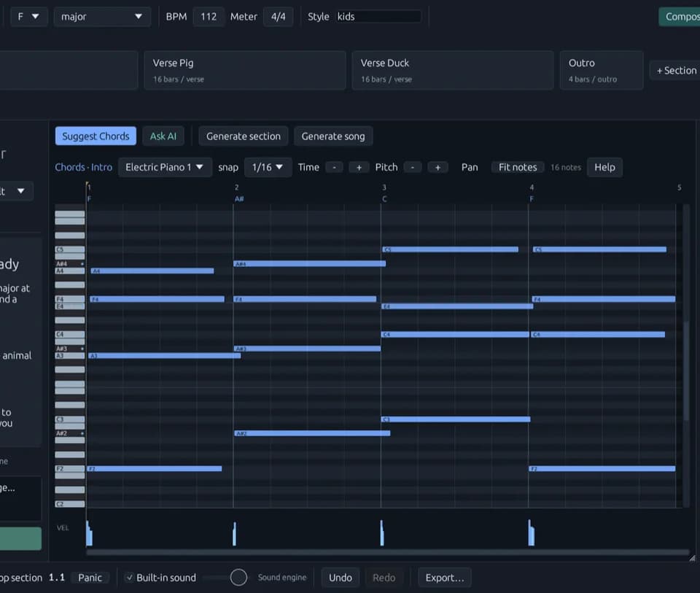
Task: Click the piano roll resize grip icon
Action: 692,558
